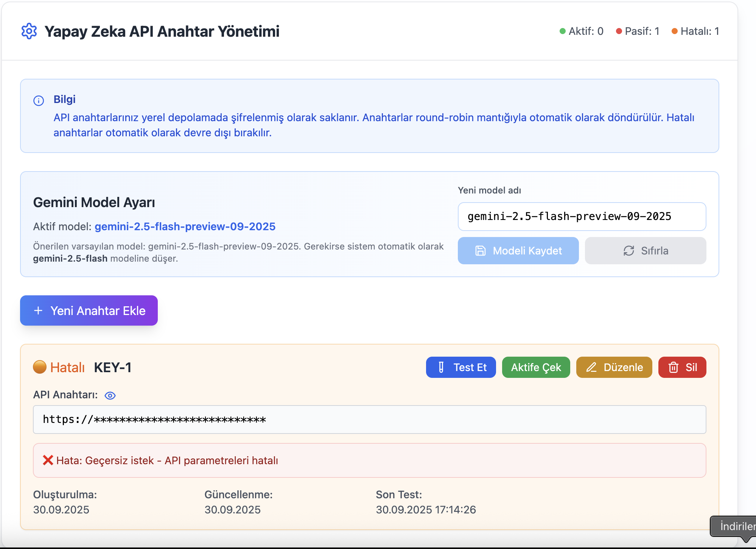Open the gemini-2.5-flash-preview-09-2025 model link
This screenshot has height=549, width=756.
[x=185, y=226]
